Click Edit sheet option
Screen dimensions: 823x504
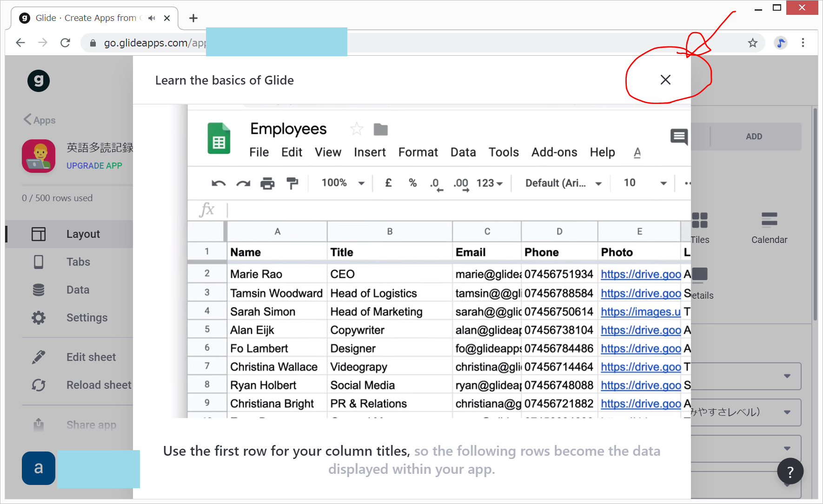[x=91, y=357]
